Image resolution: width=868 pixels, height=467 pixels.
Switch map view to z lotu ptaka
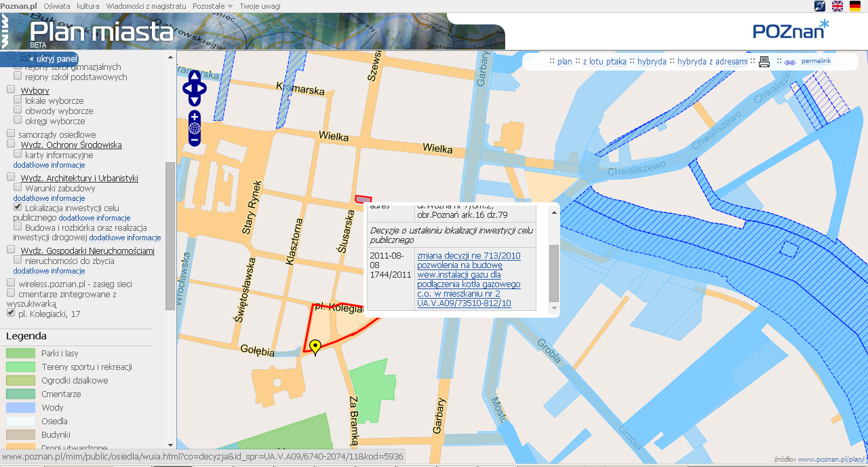pyautogui.click(x=604, y=62)
